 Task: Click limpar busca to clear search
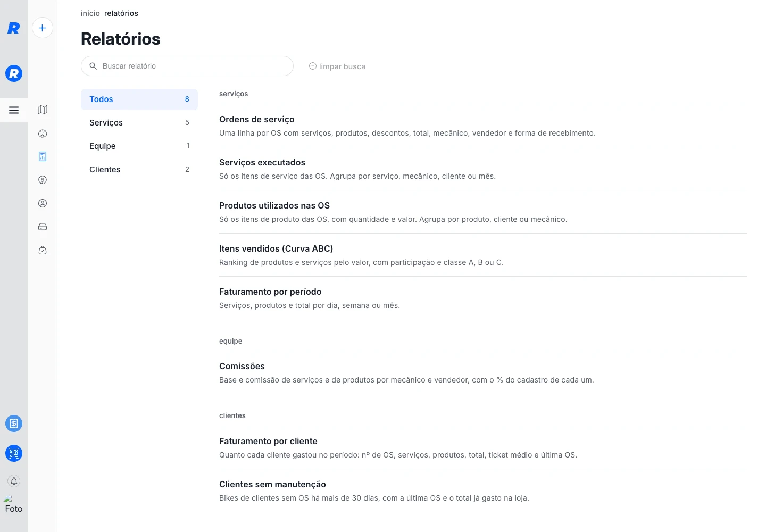pos(337,66)
